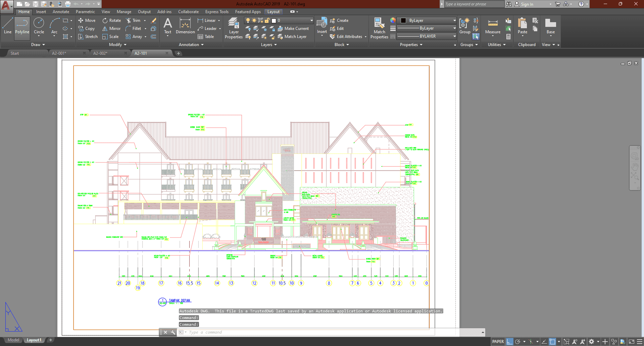Click the Dimension tool
The width and height of the screenshot is (644, 346).
coord(185,26)
